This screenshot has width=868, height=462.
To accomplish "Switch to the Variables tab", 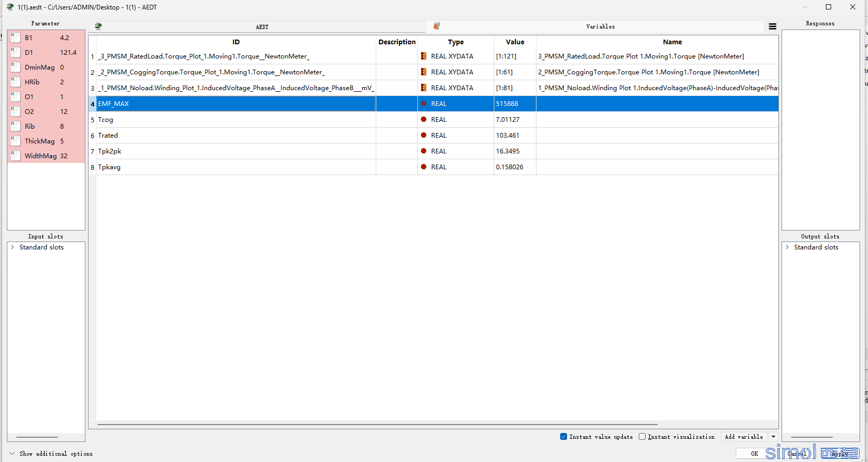I will [595, 26].
